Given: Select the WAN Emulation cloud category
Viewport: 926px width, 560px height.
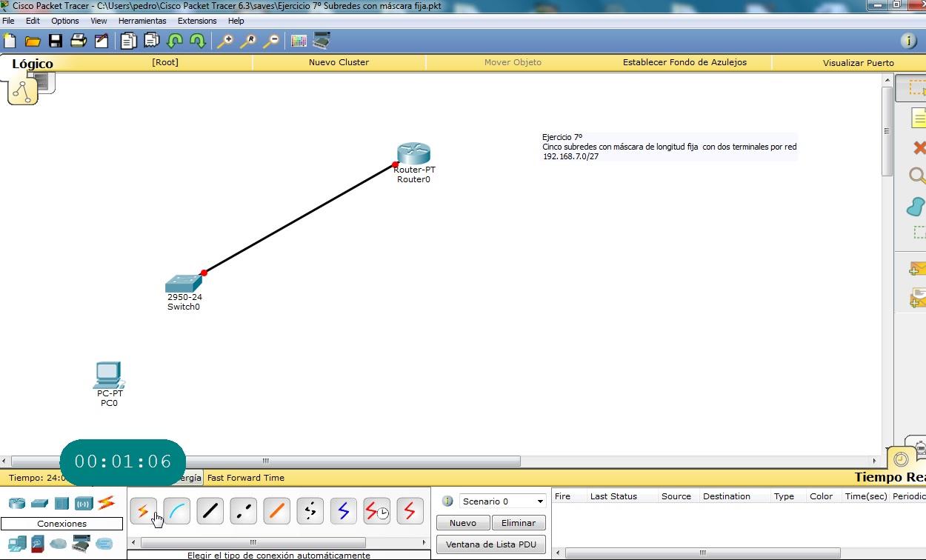Looking at the screenshot, I should click(x=59, y=544).
